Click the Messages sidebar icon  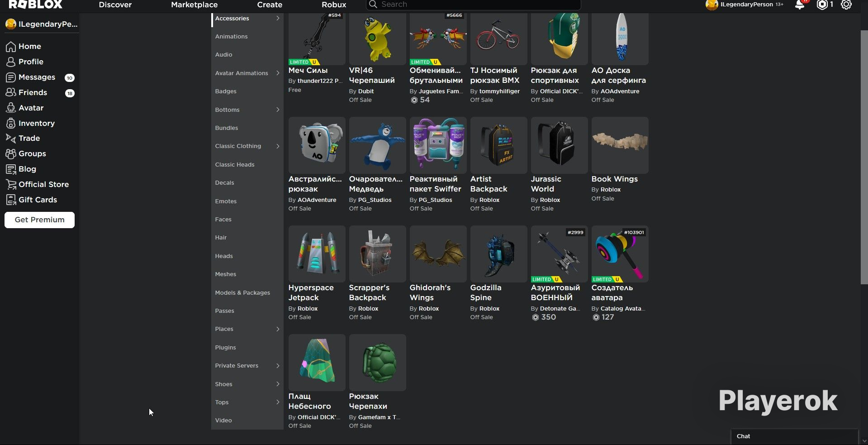(11, 77)
